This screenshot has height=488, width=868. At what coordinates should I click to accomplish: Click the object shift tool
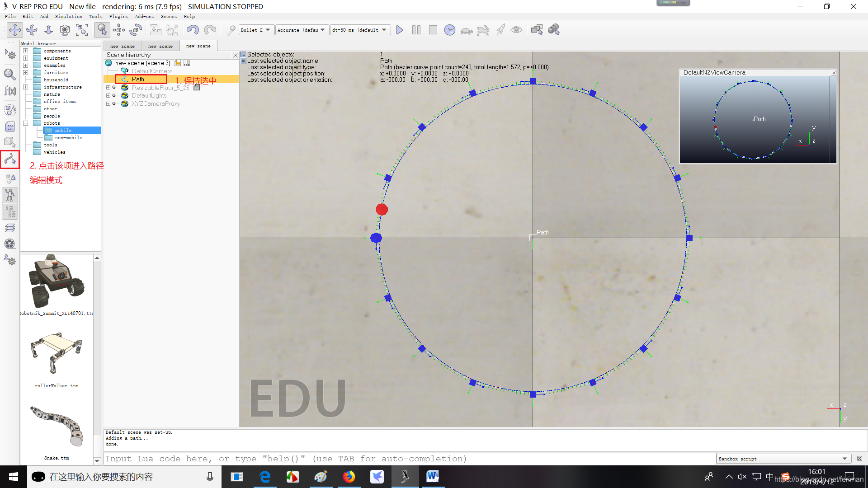point(119,30)
